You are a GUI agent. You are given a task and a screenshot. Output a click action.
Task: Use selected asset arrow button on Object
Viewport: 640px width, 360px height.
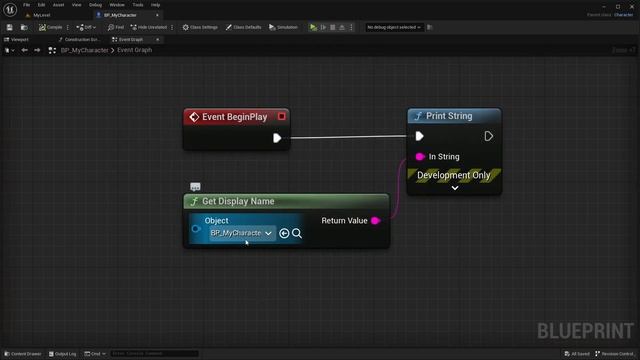pyautogui.click(x=284, y=233)
